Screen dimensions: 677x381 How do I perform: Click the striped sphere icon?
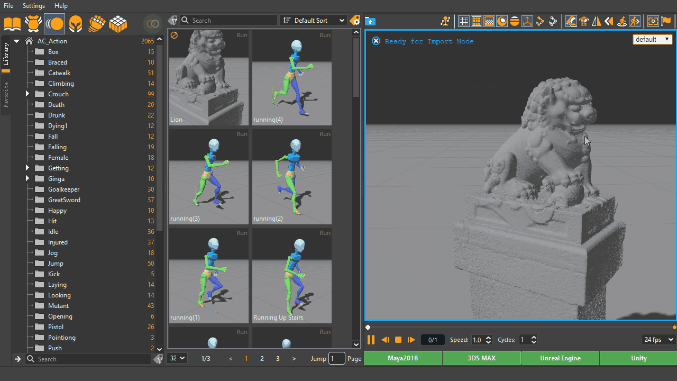point(514,21)
